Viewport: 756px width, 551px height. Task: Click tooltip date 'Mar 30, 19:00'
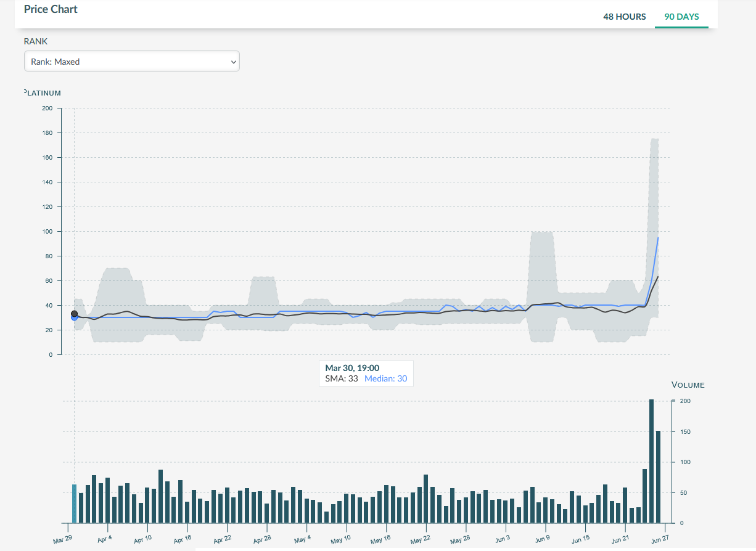click(352, 368)
